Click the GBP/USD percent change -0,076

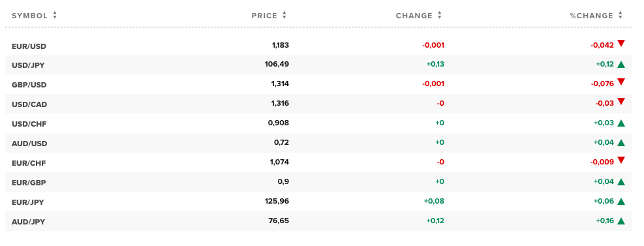coord(602,84)
